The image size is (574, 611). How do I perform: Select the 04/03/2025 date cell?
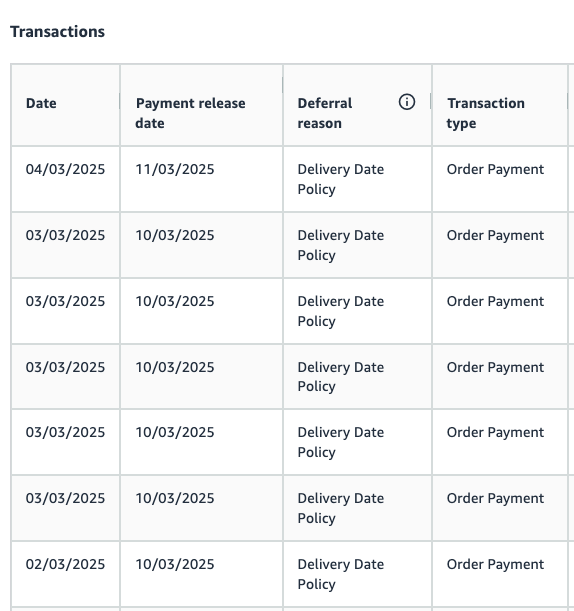[x=65, y=169]
